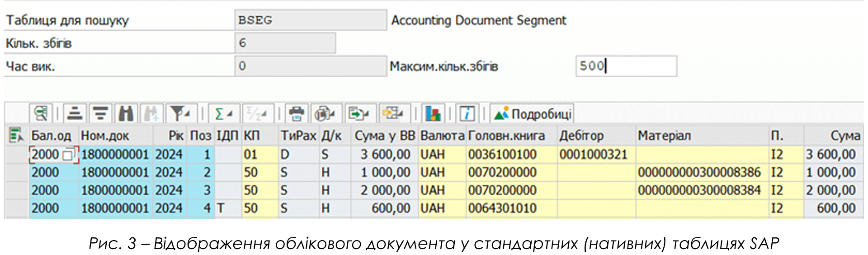
Task: Click the BSEG table name field
Action: (x=311, y=20)
